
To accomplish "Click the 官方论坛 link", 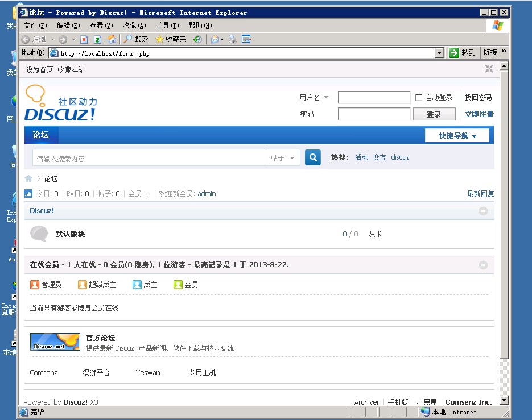I will 101,338.
